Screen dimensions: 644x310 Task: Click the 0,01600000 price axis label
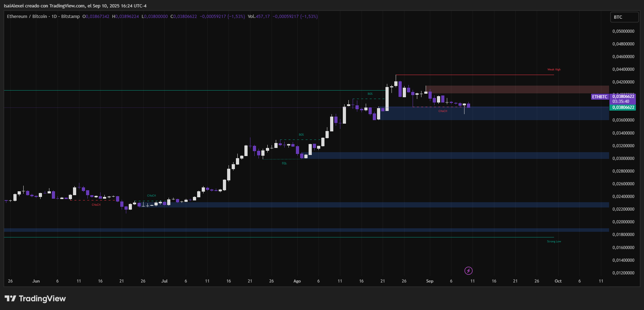tap(623, 248)
